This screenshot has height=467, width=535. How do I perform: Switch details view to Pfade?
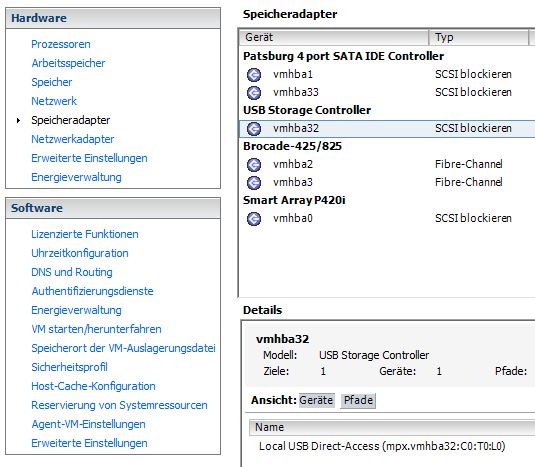pyautogui.click(x=358, y=400)
